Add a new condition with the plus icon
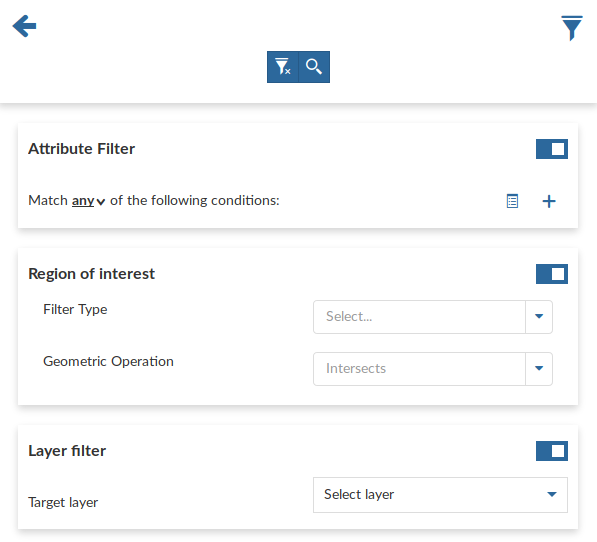Viewport: 597px width, 542px height. tap(549, 201)
